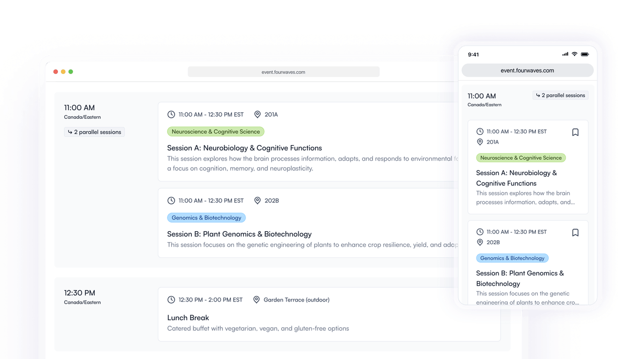Open Session A: Neurobiology & Cognitive Functions on desktop
Viewport: 644px width, 359px height.
pyautogui.click(x=245, y=148)
